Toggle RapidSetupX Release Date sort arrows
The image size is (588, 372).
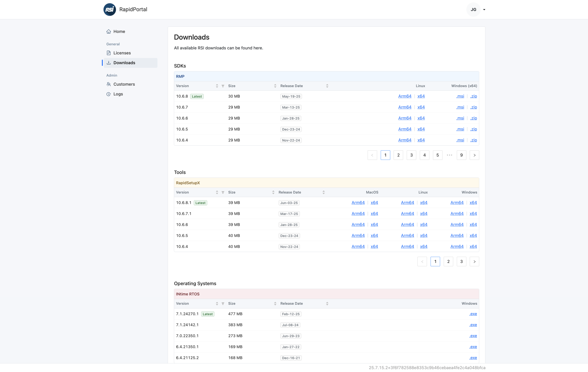(x=323, y=193)
